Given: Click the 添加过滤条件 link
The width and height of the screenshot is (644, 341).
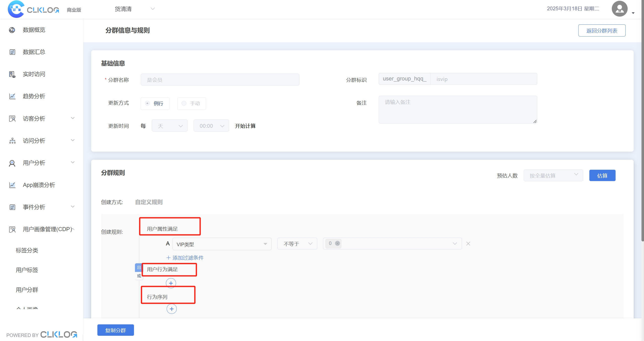Looking at the screenshot, I should click(185, 258).
